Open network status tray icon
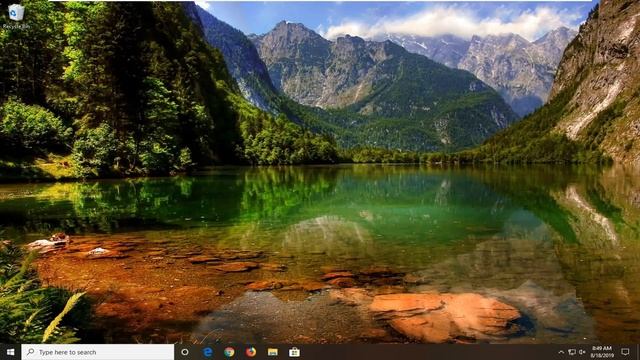 tap(572, 352)
